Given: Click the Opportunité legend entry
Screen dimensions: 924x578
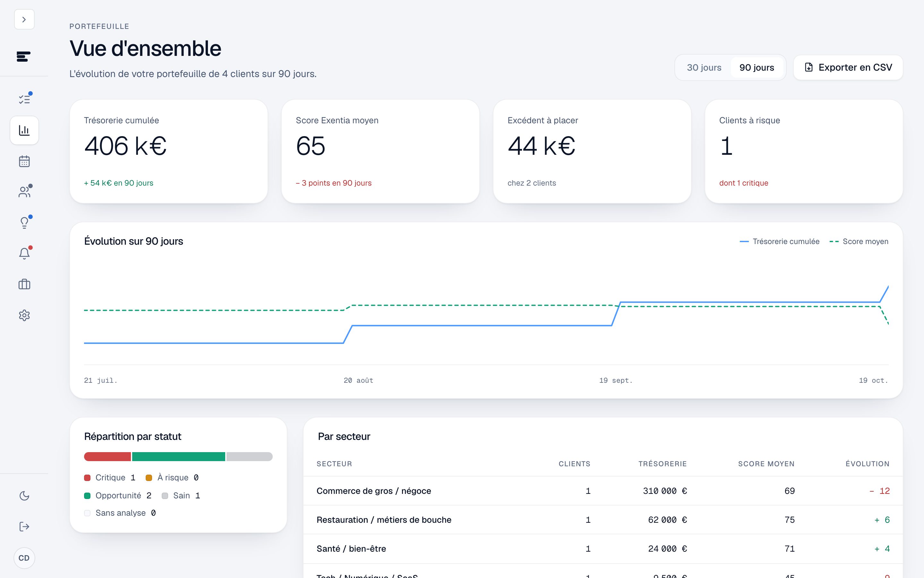Looking at the screenshot, I should click(118, 496).
